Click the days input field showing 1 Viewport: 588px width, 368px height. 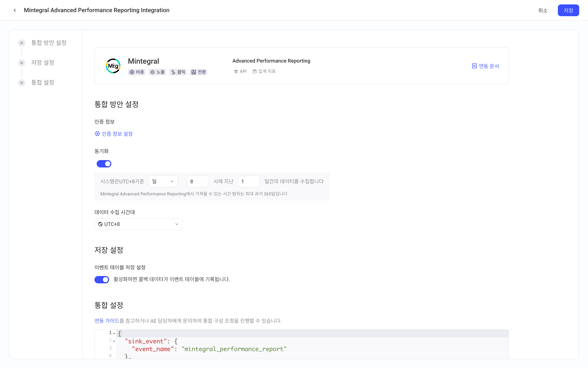(x=249, y=181)
